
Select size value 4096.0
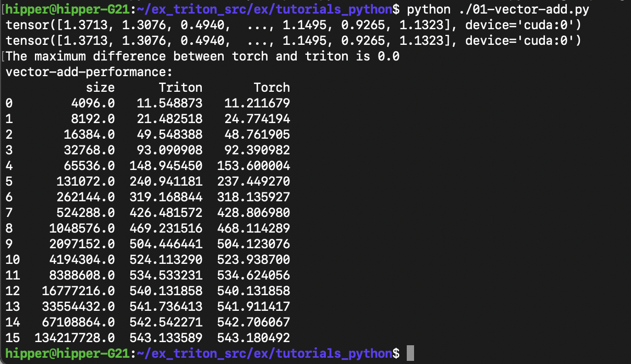tap(93, 103)
